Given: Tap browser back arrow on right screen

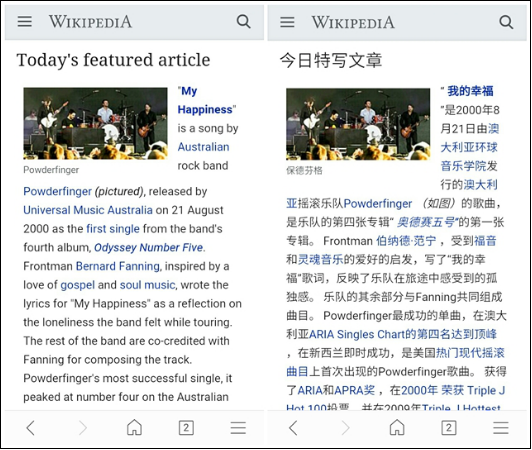Looking at the screenshot, I should point(293,428).
